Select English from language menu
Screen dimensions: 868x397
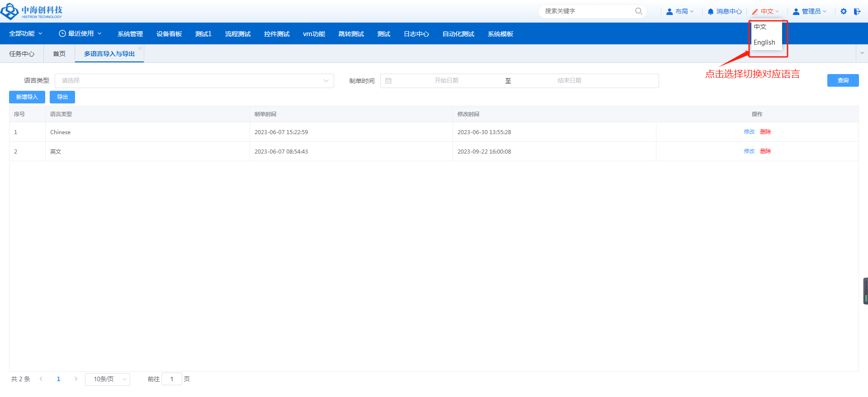pos(764,42)
